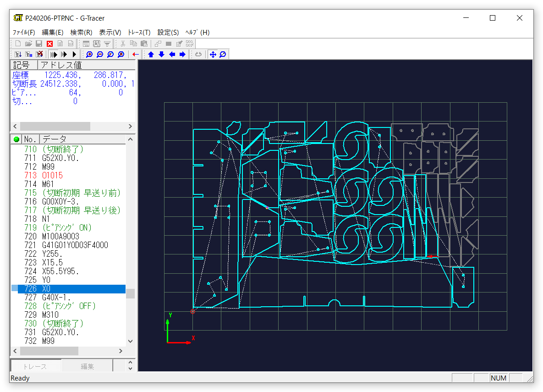This screenshot has height=392, width=543.
Task: Select line 721 G41G01Y0D03F4000
Action: [x=75, y=245]
